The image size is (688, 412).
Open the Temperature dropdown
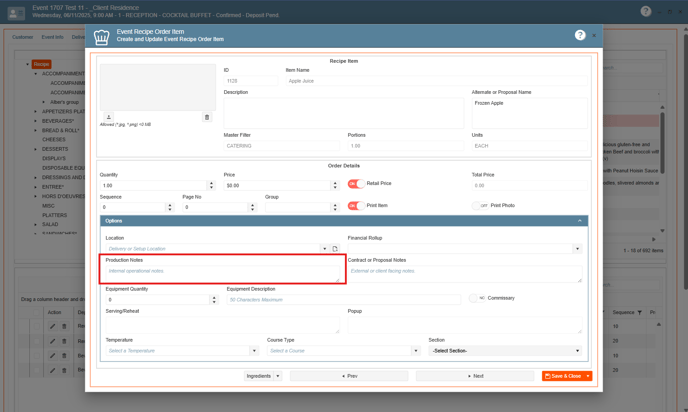tap(254, 351)
